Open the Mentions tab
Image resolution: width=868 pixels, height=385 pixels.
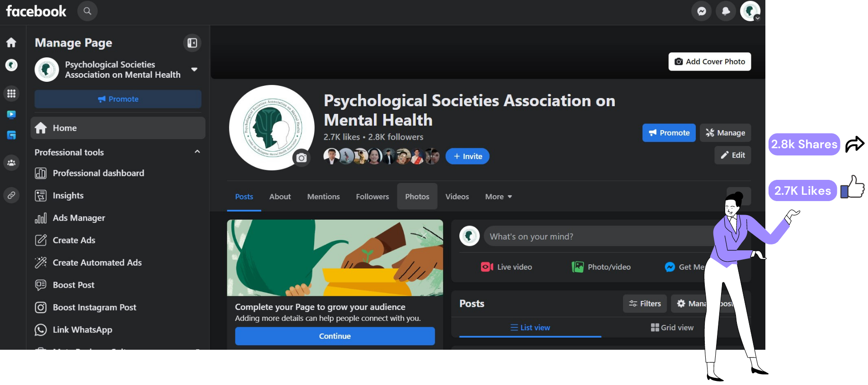324,197
